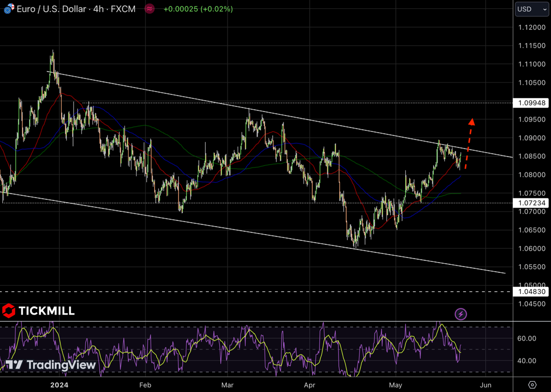Image resolution: width=551 pixels, height=392 pixels.
Task: Click the 1.06500 price axis value
Action: coord(532,230)
